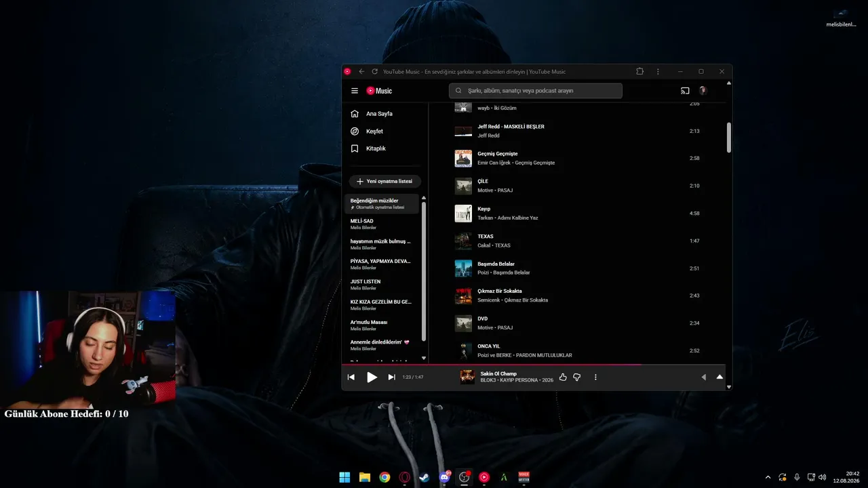This screenshot has height=488, width=868.
Task: Open artist Emir Can İğrek link
Action: [x=494, y=163]
